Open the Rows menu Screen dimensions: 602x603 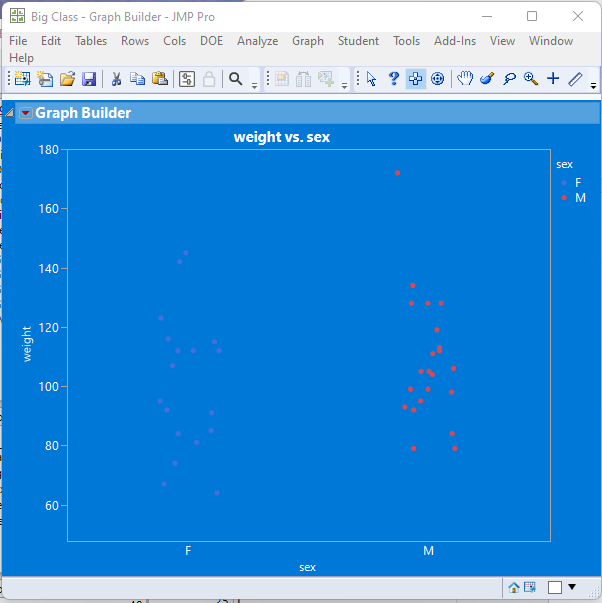(135, 41)
